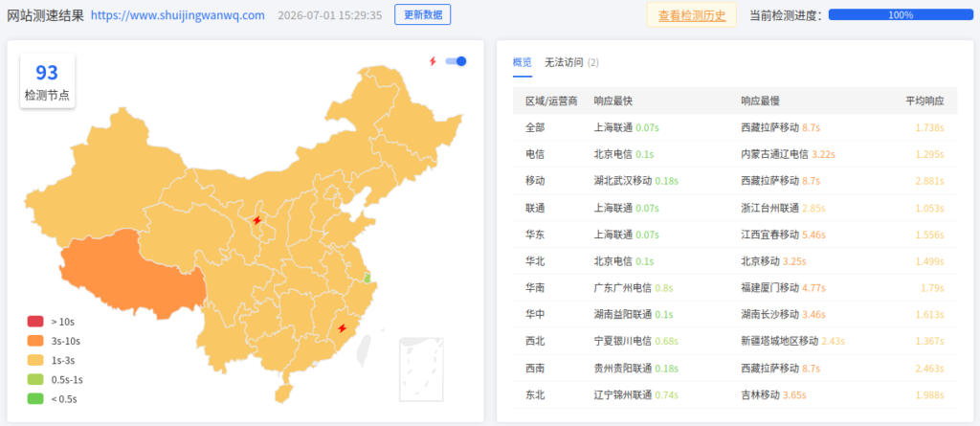
Task: Switch to the 概览 tab
Action: (x=523, y=62)
